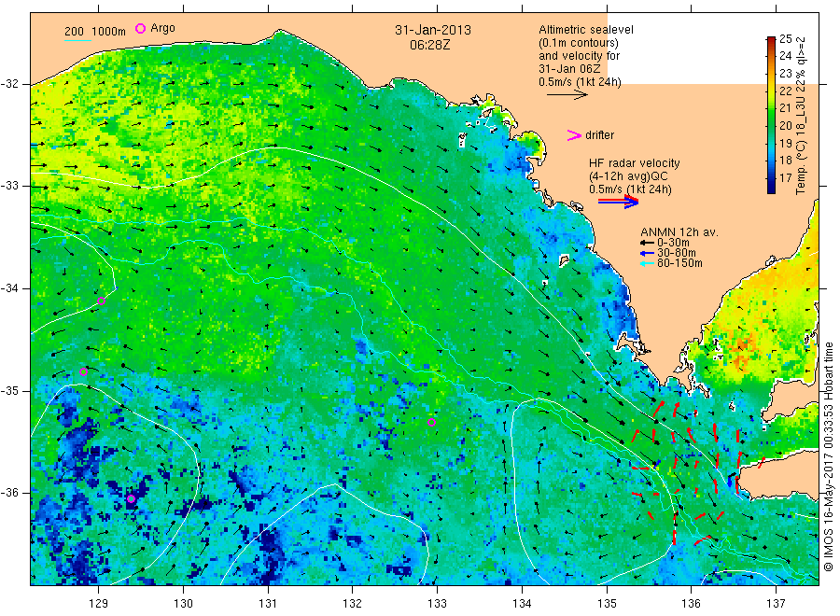840x616 pixels.
Task: Click the black altimetric velocity reference arrow
Action: tap(567, 95)
